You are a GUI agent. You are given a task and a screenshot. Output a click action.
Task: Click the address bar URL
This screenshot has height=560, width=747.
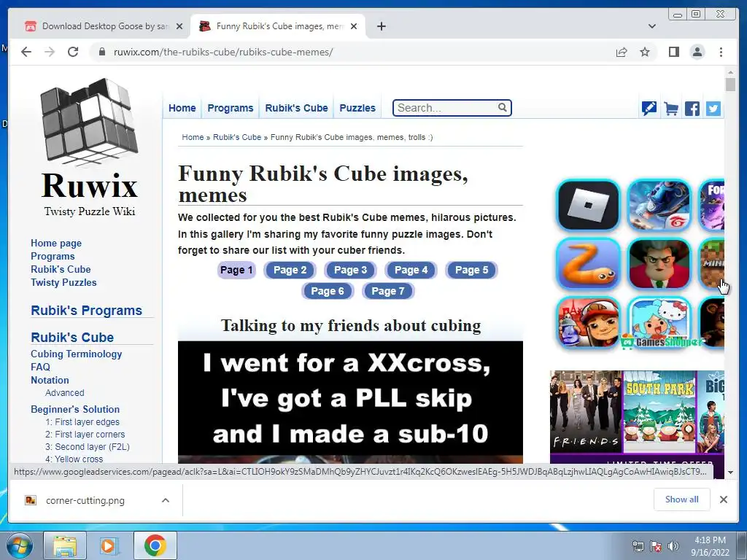coord(223,52)
